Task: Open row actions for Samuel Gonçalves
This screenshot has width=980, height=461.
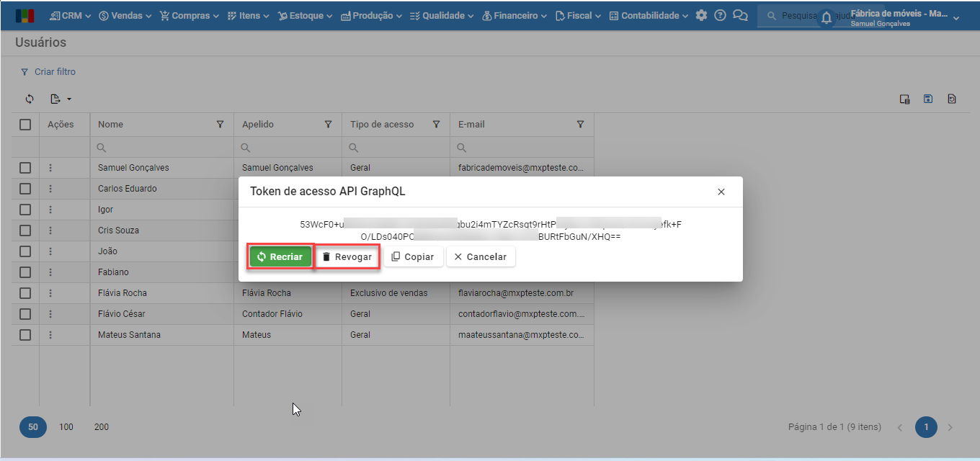Action: [50, 168]
